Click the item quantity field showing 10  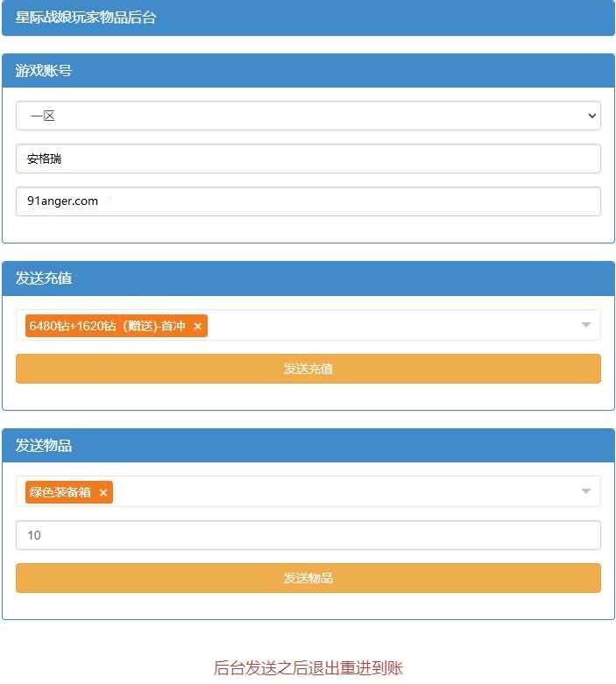pyautogui.click(x=308, y=535)
